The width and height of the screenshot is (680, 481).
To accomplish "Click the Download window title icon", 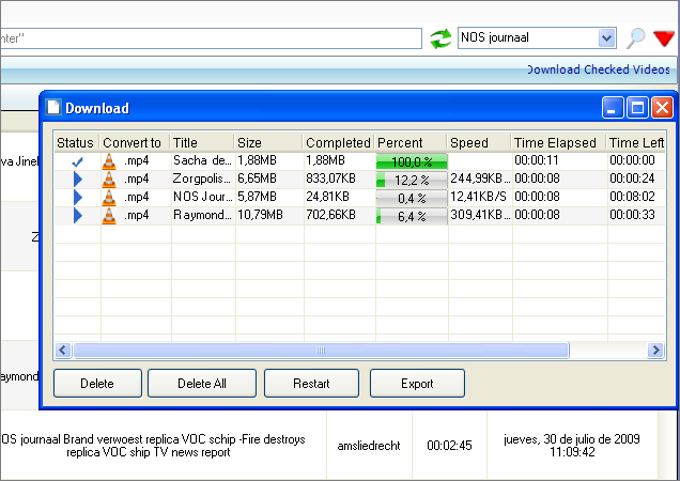I will (x=53, y=107).
